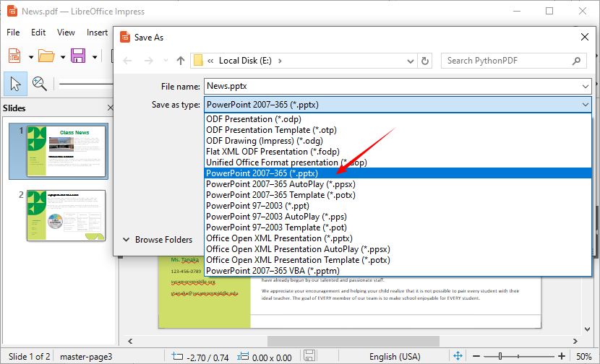Click the Open folder toolbar icon
Viewport: 600px width, 364px height.
click(46, 56)
